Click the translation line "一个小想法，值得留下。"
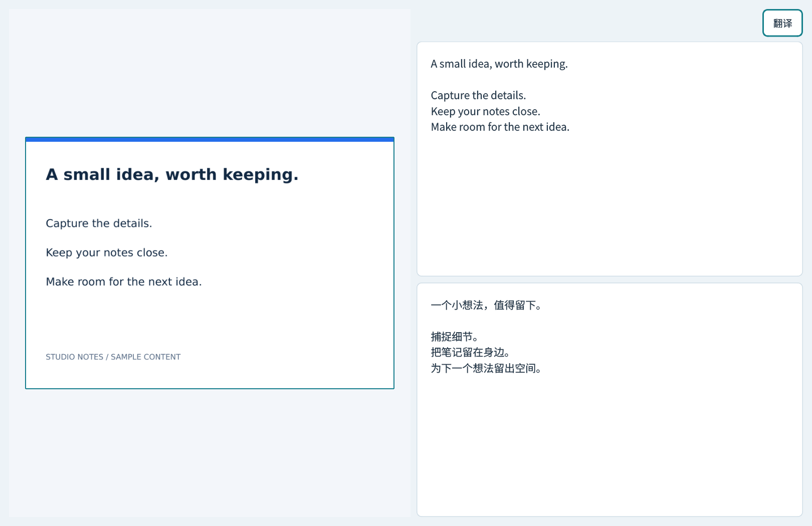 (486, 305)
